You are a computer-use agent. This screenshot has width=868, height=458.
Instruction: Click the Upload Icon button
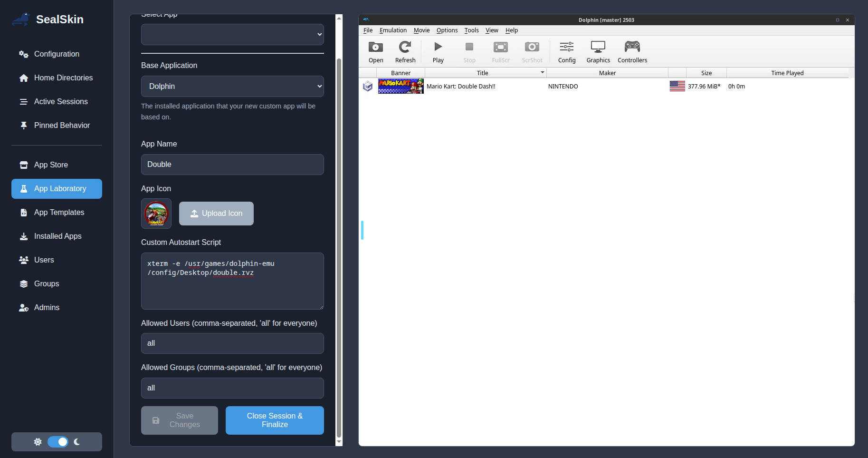[216, 213]
